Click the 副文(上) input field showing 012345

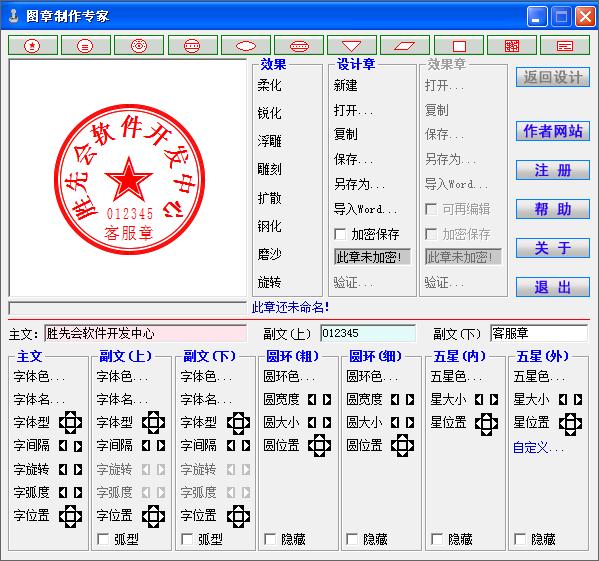(368, 333)
